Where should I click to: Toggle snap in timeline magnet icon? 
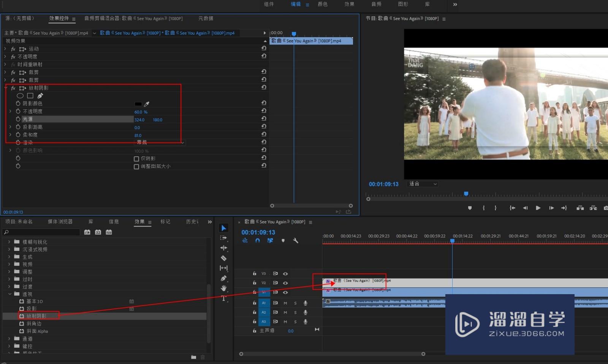tap(258, 241)
